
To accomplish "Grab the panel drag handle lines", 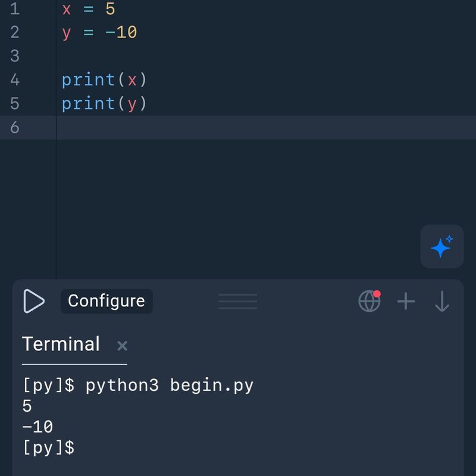I will (x=237, y=301).
